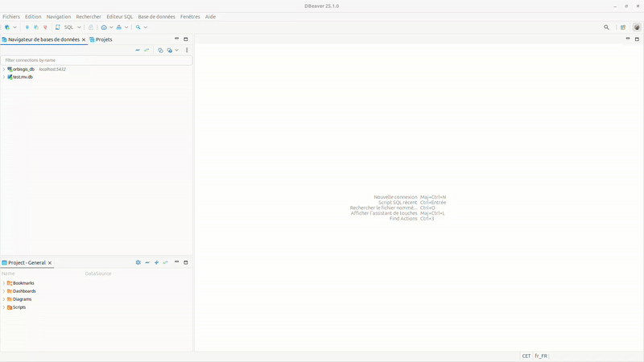
Task: Expand the dropdown next to database tools icon
Action: (x=126, y=27)
